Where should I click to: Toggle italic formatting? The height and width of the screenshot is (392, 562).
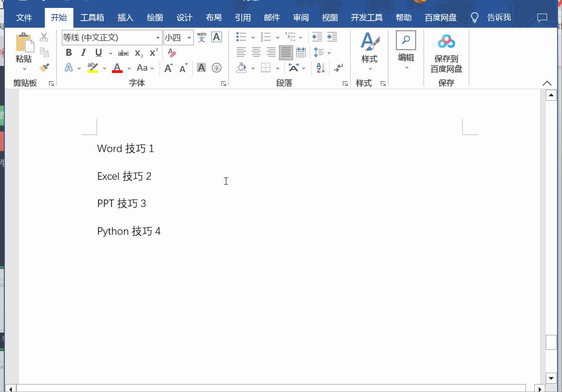(x=83, y=52)
